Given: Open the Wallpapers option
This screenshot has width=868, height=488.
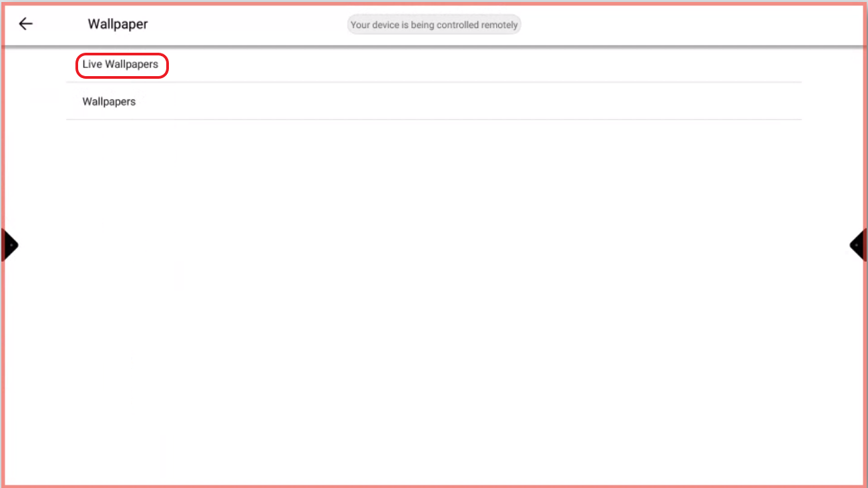Looking at the screenshot, I should click(x=109, y=101).
